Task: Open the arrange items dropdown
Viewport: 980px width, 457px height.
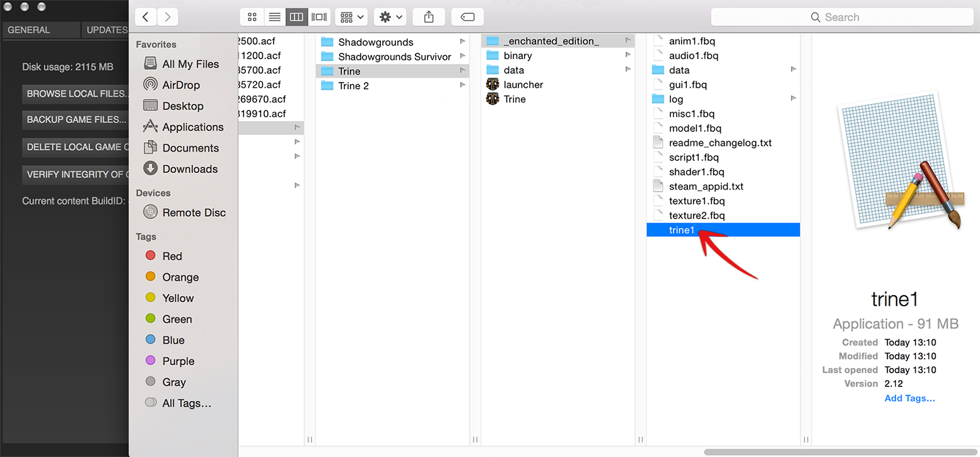Action: pos(351,17)
